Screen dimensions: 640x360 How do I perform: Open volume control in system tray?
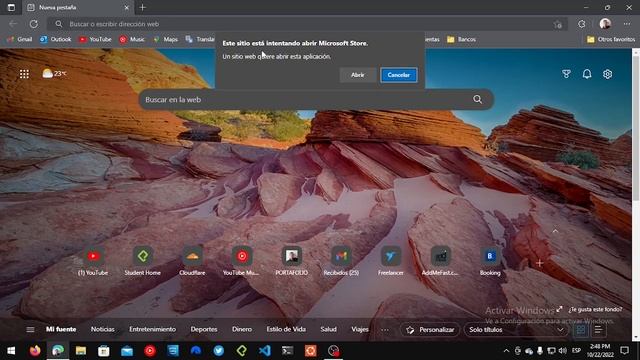[563, 351]
